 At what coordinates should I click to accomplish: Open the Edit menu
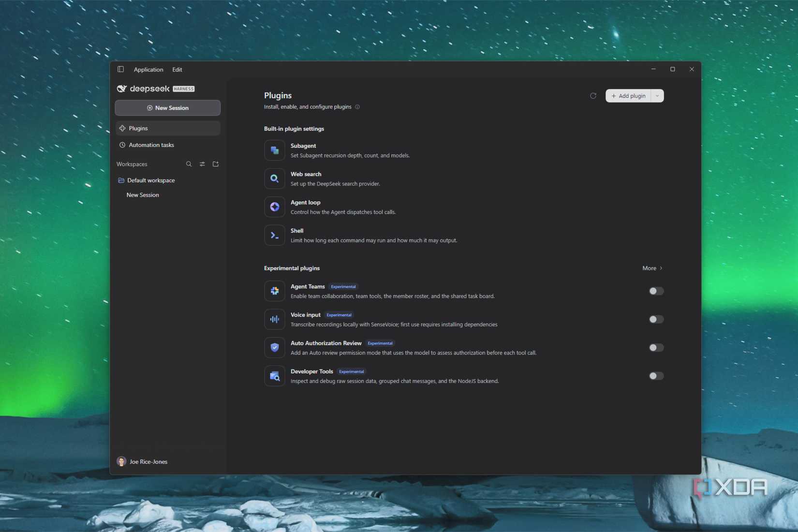point(177,70)
